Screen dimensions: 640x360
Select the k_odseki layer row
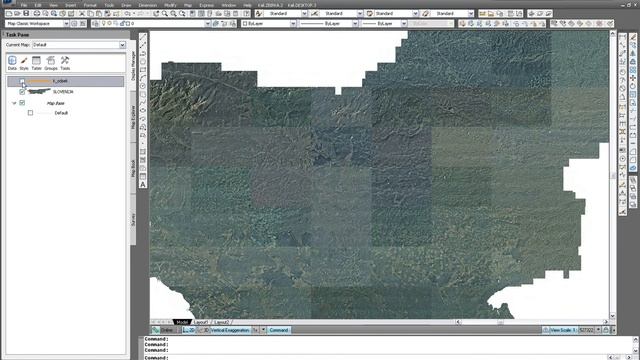tap(66, 81)
